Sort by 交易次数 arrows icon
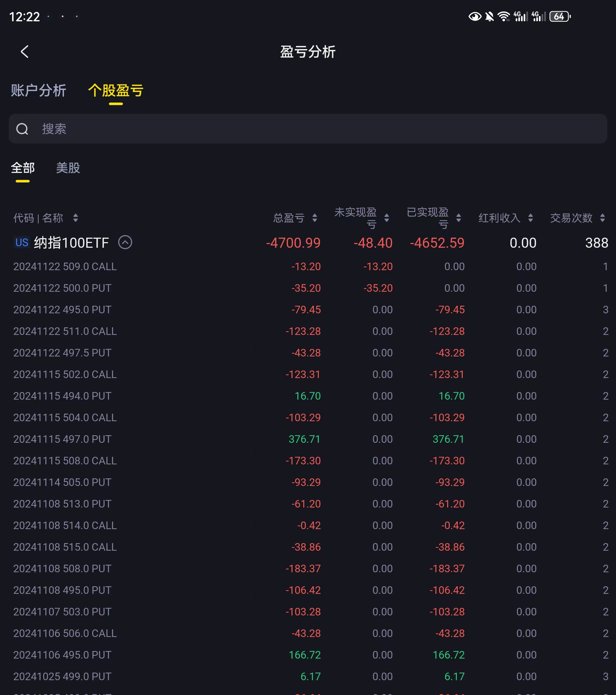This screenshot has height=695, width=616. pyautogui.click(x=602, y=218)
